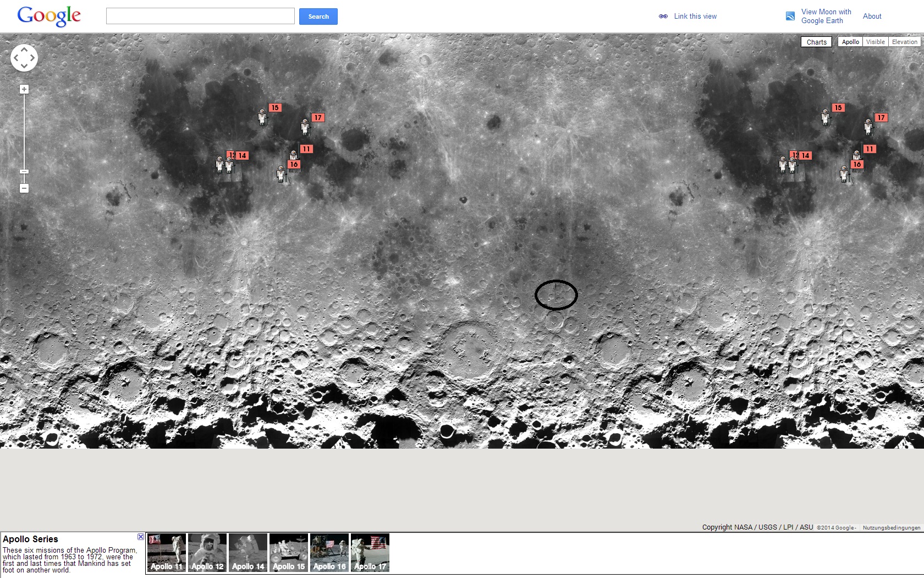
Task: Pan the moon map down
Action: [24, 66]
